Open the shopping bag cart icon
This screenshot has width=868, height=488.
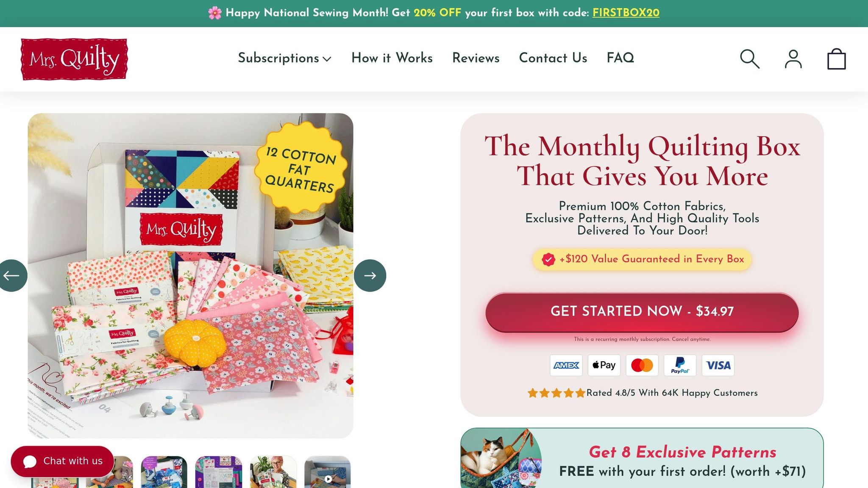point(837,59)
